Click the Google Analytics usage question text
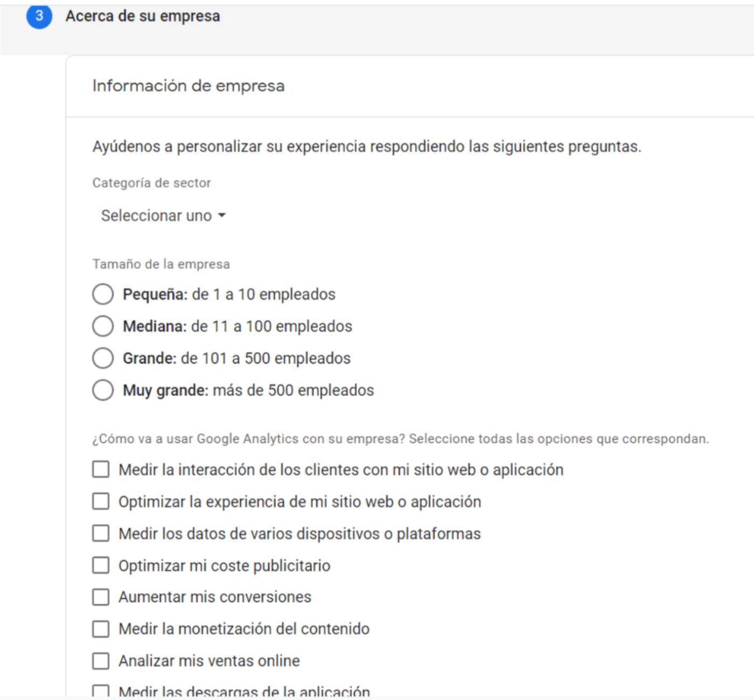The width and height of the screenshot is (754, 700). coord(401,438)
